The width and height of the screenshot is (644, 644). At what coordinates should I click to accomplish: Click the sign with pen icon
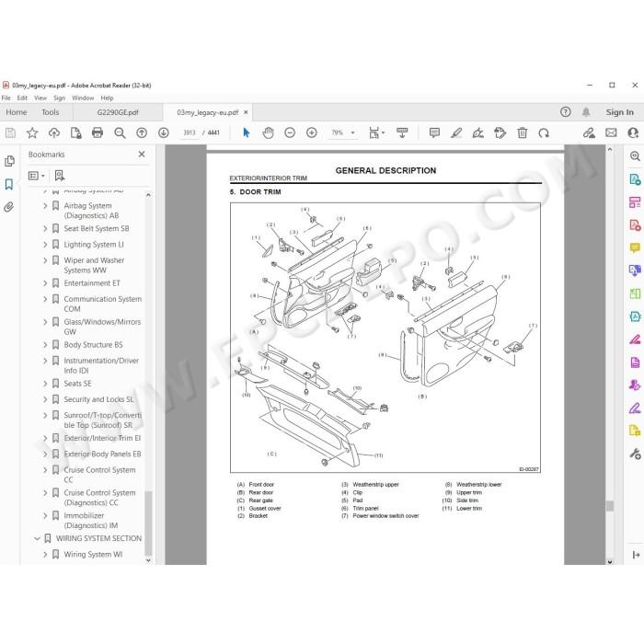click(478, 132)
